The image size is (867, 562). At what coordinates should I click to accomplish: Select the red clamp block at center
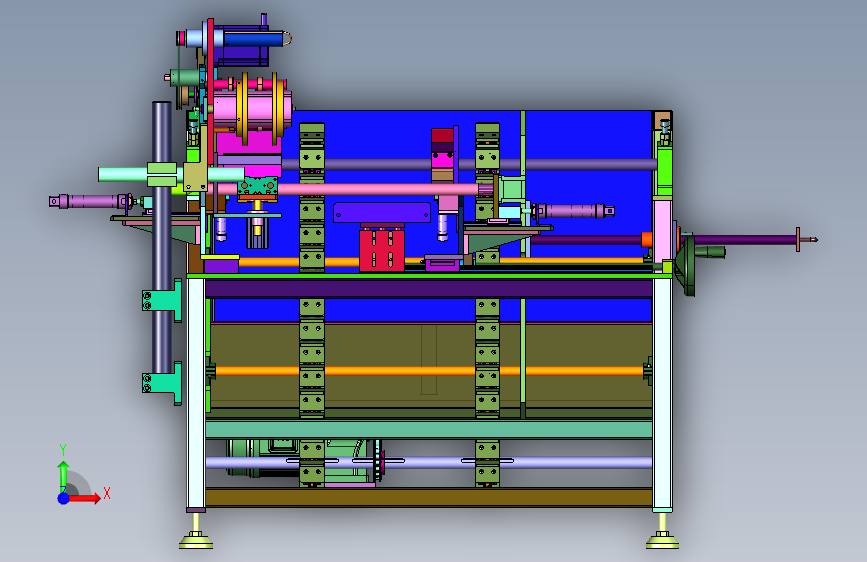382,250
